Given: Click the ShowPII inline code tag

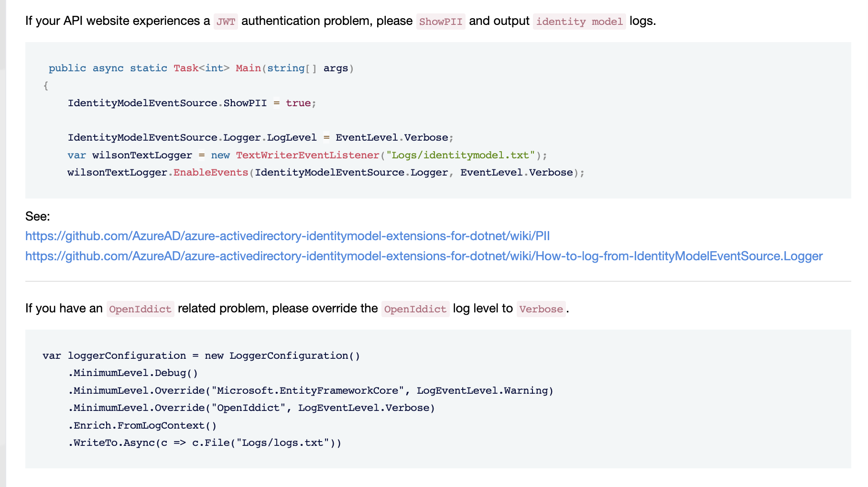Looking at the screenshot, I should (x=440, y=22).
